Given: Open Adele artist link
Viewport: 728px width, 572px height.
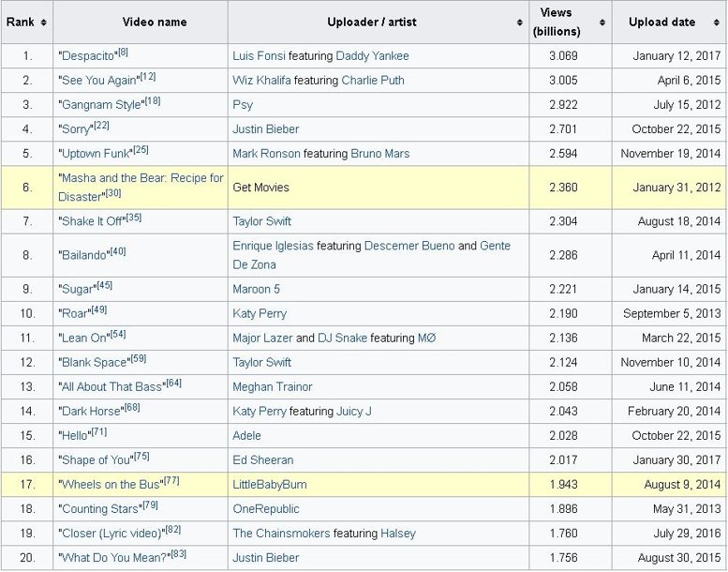Looking at the screenshot, I should coord(246,436).
